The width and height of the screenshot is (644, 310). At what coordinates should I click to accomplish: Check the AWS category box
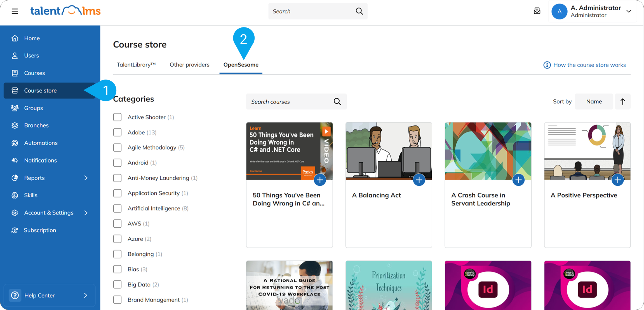117,223
